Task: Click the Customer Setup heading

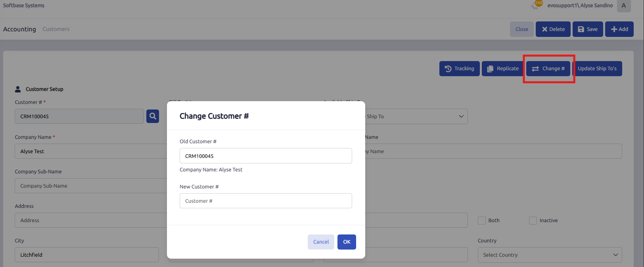Action: pos(44,89)
